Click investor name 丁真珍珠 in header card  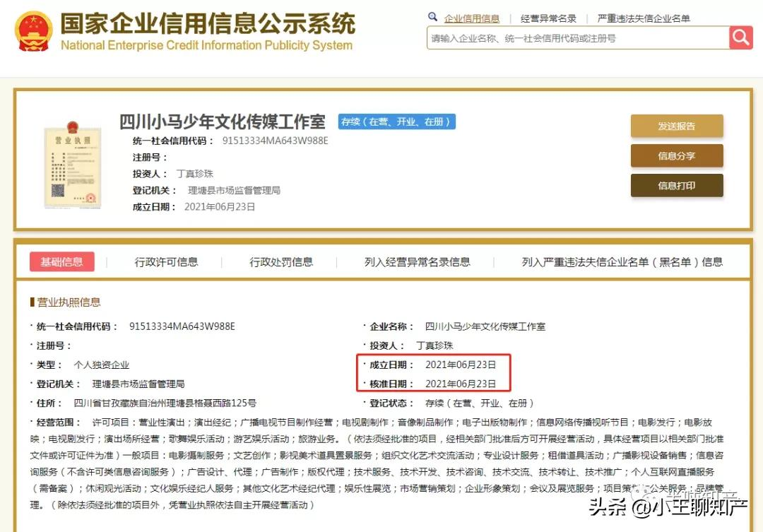195,174
